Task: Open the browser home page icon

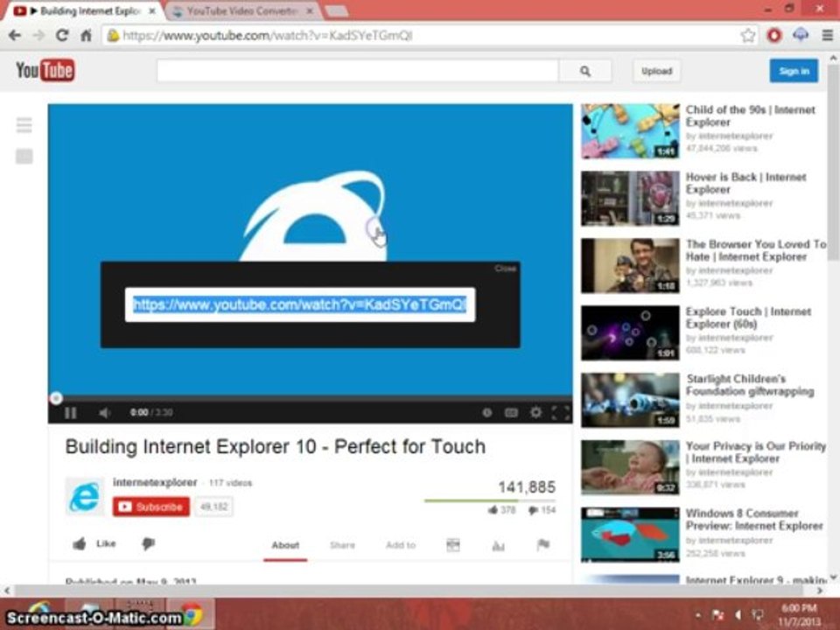Action: click(x=86, y=36)
